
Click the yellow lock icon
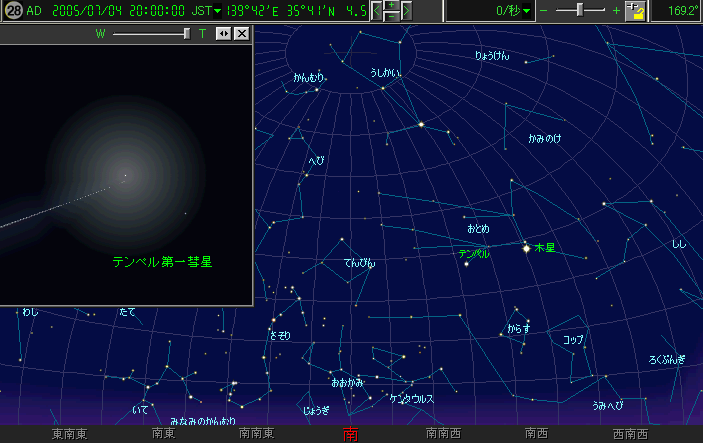click(x=637, y=12)
